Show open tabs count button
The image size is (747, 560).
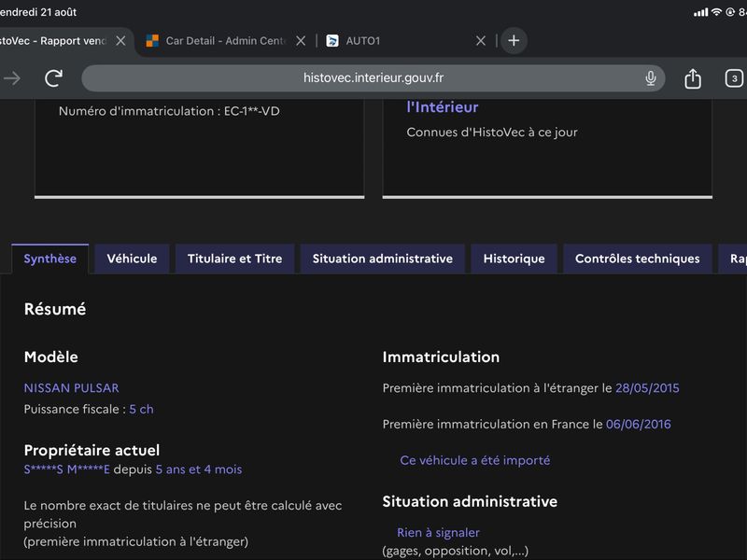(734, 78)
